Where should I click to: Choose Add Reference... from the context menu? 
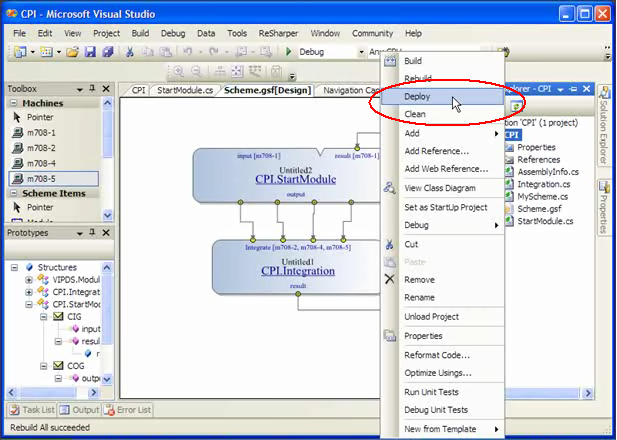[x=442, y=151]
